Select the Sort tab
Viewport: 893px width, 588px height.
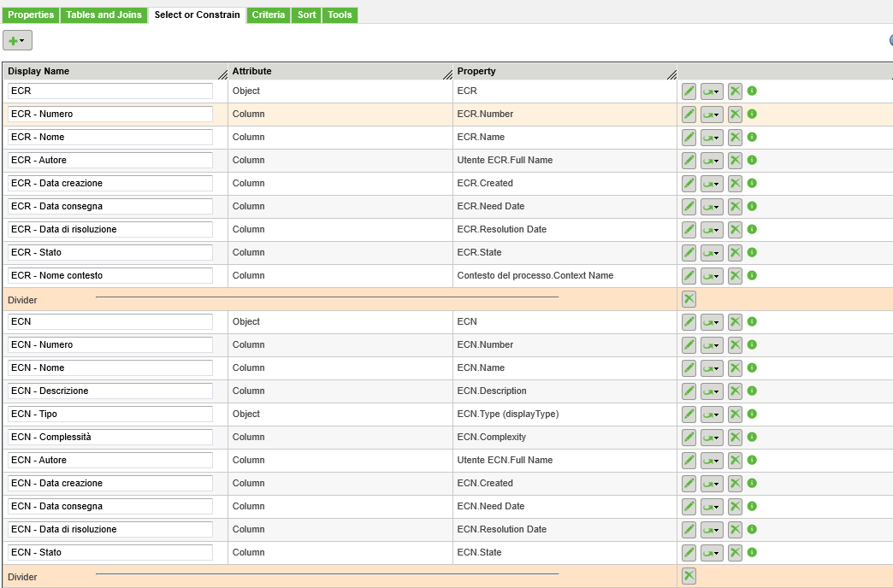pyautogui.click(x=305, y=15)
